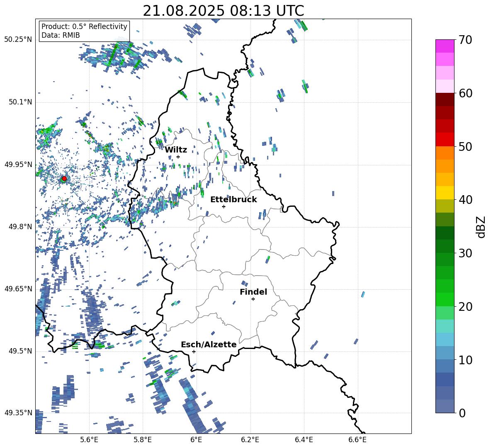Image resolution: width=491 pixels, height=448 pixels.
Task: Click the cross marker below Findel
Action: click(x=253, y=299)
